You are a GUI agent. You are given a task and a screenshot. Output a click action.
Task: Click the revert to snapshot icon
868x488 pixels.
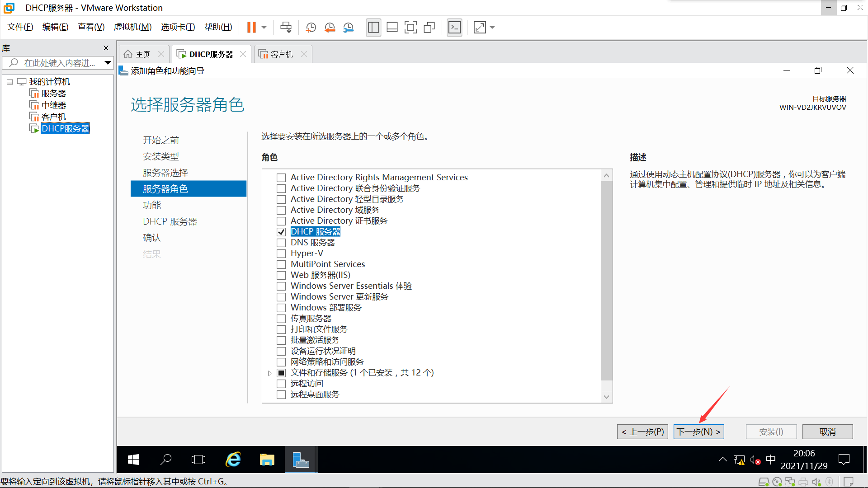click(330, 28)
